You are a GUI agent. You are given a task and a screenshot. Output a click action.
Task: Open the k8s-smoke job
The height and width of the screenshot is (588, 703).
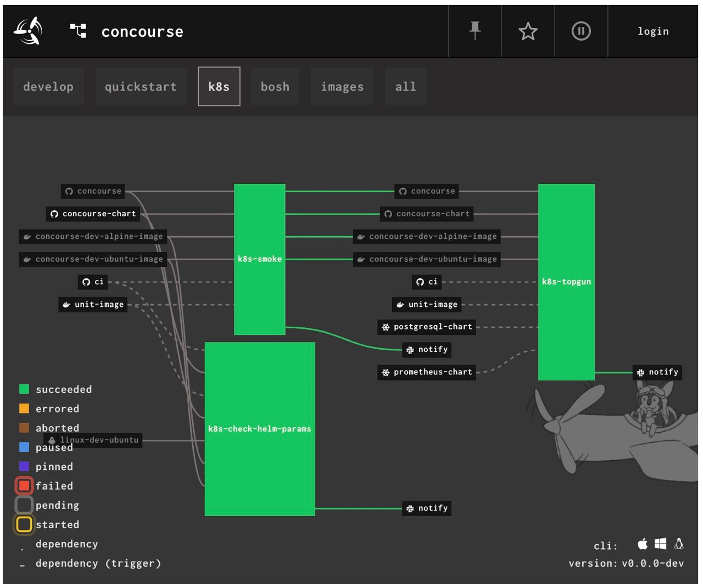[x=260, y=259]
